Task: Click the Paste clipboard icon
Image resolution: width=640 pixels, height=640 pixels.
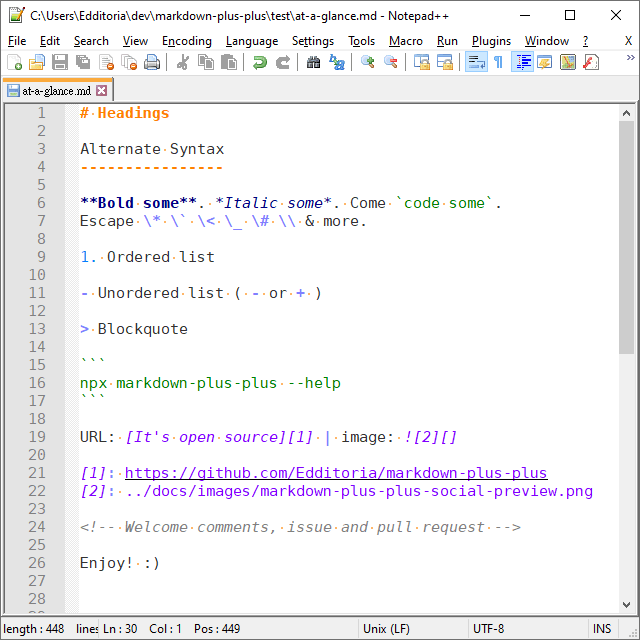Action: pos(229,62)
